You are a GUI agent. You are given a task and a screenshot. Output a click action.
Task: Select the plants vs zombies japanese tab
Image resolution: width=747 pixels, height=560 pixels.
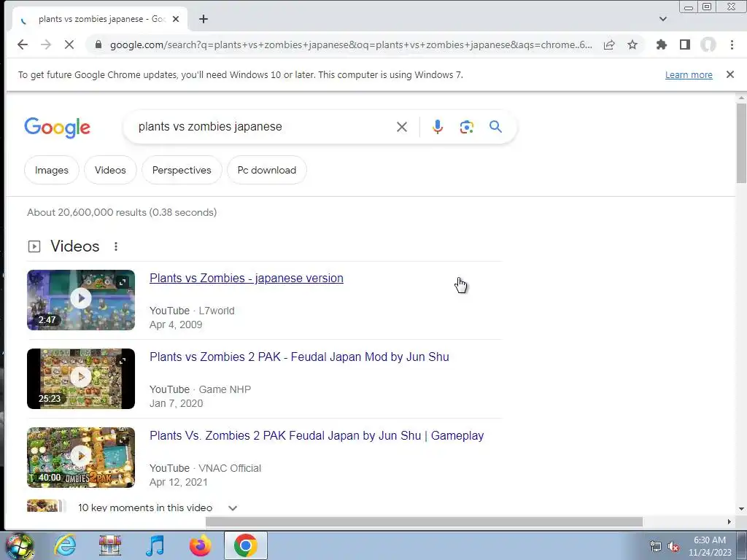pos(98,19)
